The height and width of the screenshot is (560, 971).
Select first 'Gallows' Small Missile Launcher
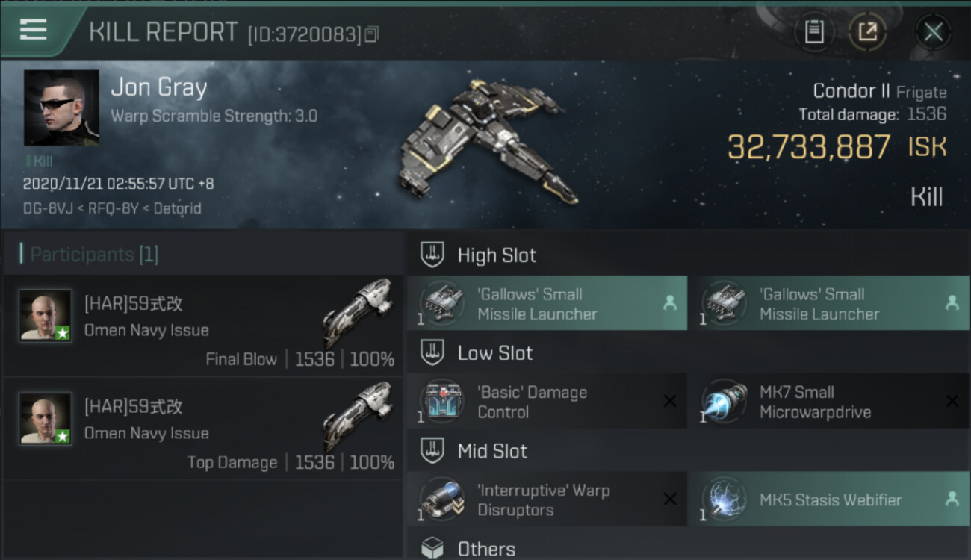pos(547,303)
